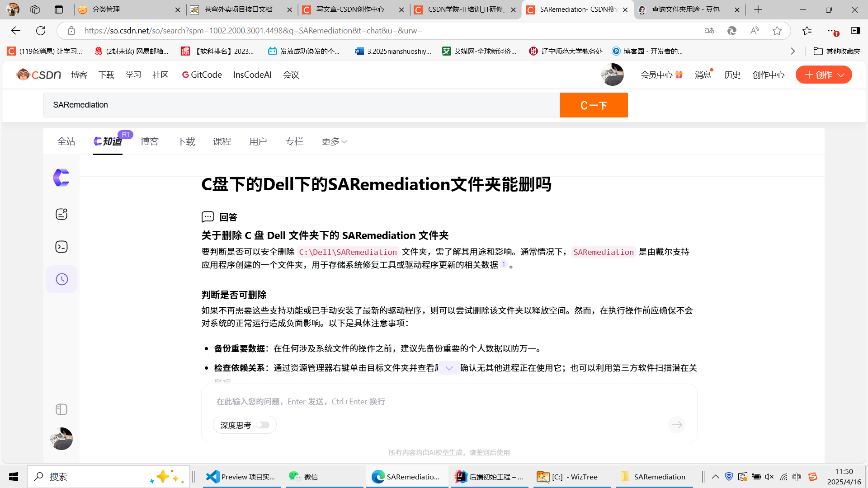
Task: Show more bookmarks bar chevron
Action: 793,52
